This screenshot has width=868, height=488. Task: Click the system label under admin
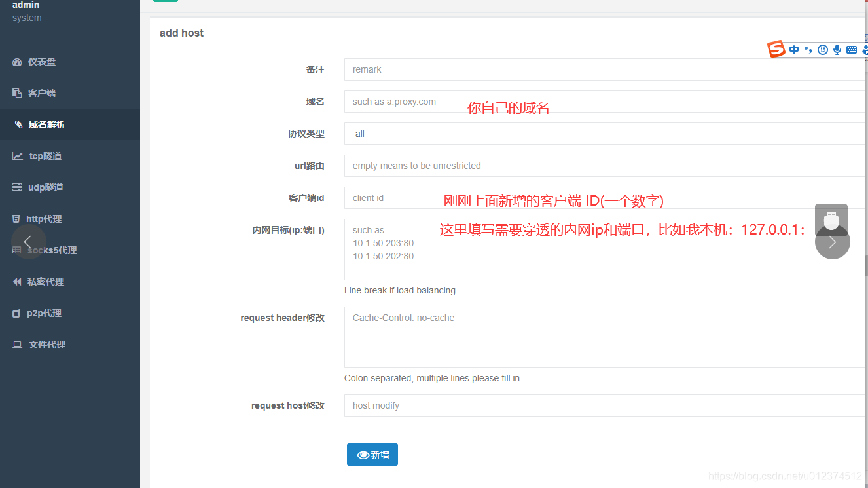[x=27, y=18]
